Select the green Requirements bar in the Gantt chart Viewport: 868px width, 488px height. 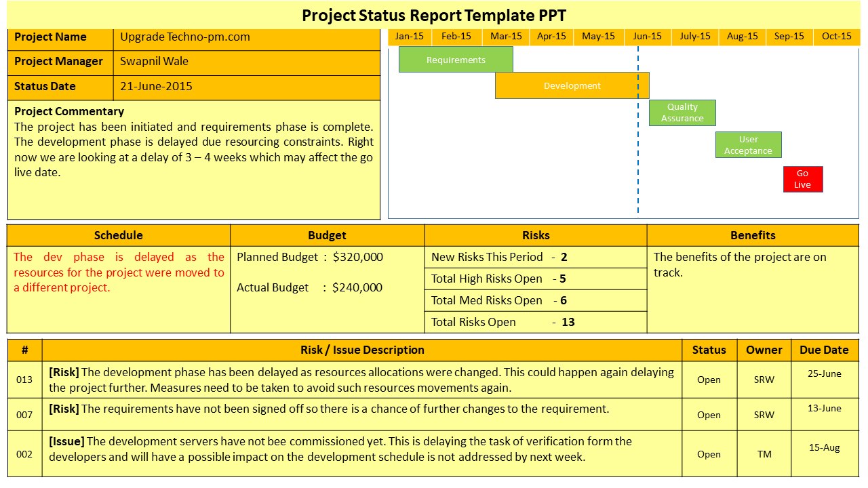[456, 60]
